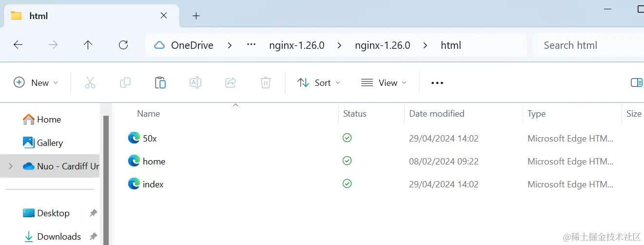
Task: Select the home file name
Action: coord(154,161)
